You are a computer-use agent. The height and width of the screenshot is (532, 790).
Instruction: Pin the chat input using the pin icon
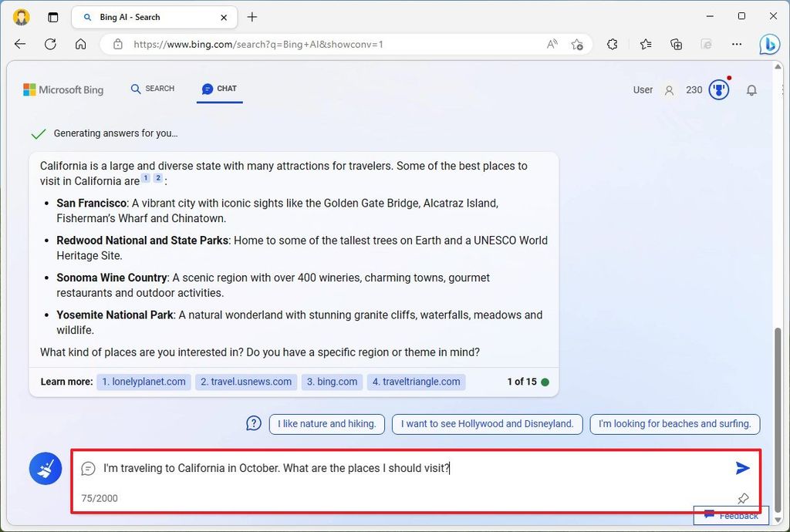(742, 498)
